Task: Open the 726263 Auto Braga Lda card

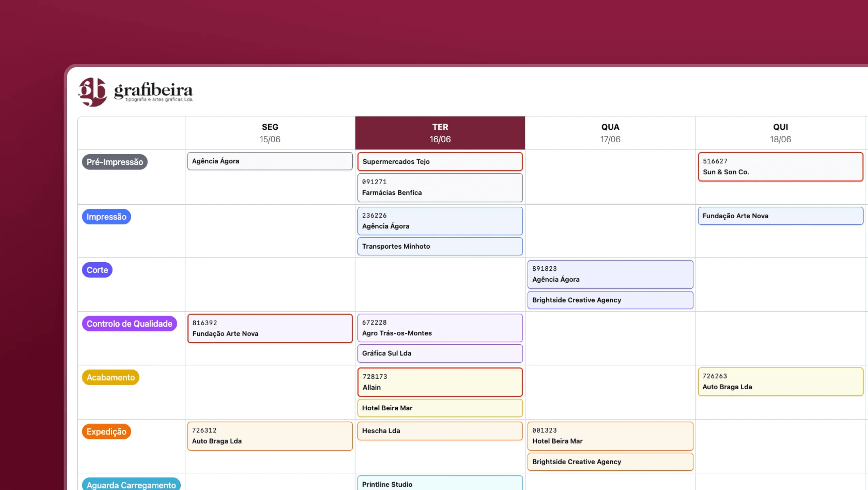Action: [x=781, y=382]
